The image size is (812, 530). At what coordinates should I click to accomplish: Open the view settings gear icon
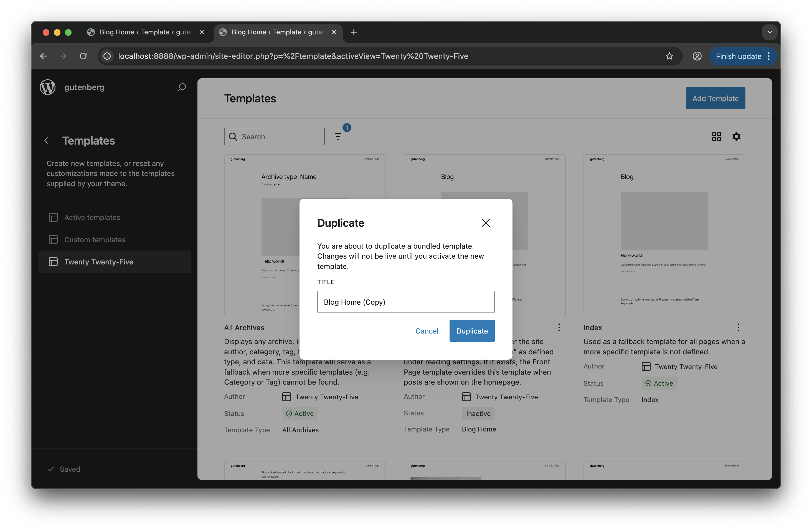[x=737, y=136]
